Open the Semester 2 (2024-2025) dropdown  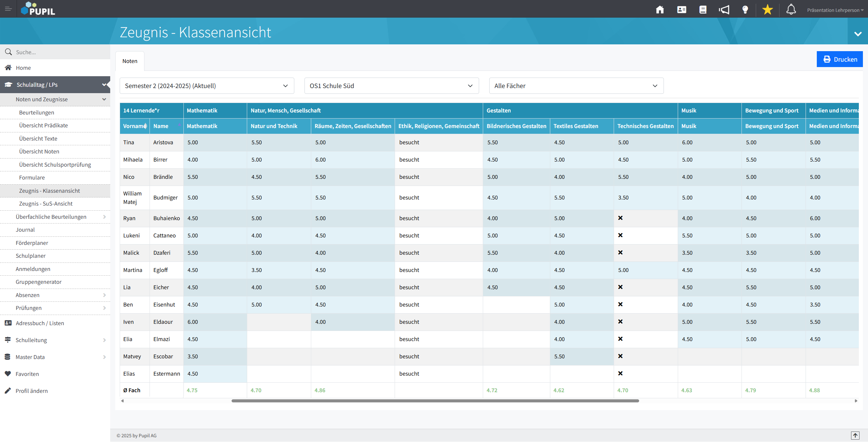pyautogui.click(x=206, y=86)
